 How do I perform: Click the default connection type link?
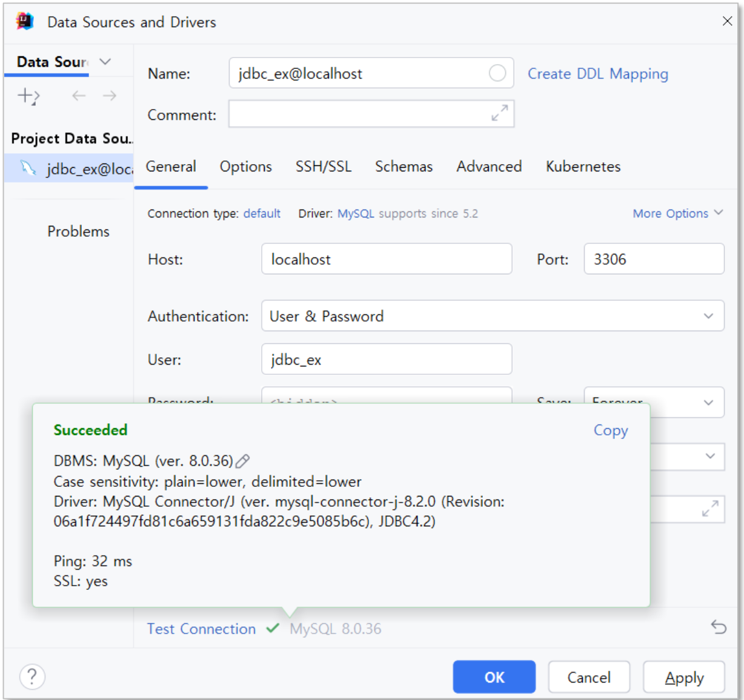[262, 213]
